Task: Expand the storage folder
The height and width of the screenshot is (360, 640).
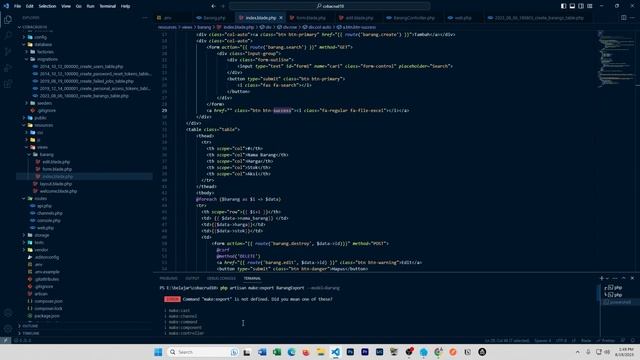Action: [x=42, y=236]
